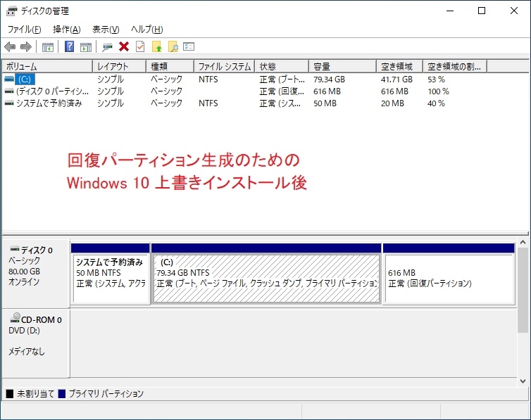Click the folder with green arrow icon
This screenshot has width=531, height=420.
(157, 46)
